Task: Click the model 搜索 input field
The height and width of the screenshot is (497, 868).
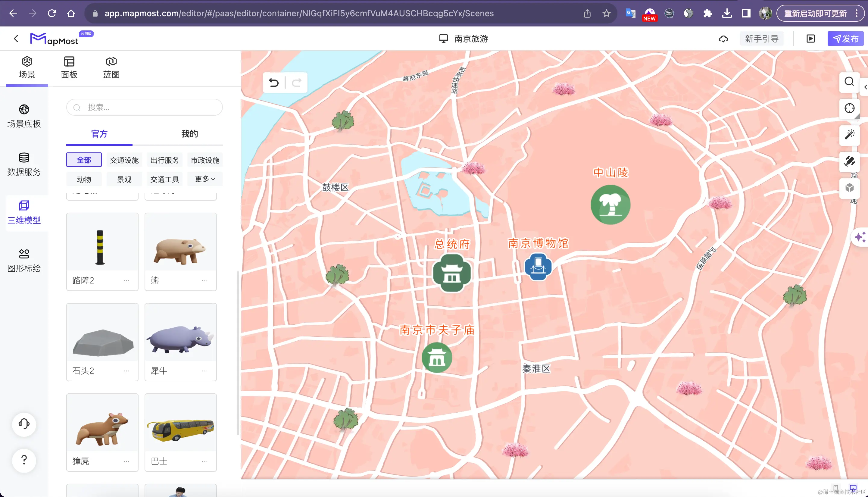Action: click(x=144, y=108)
